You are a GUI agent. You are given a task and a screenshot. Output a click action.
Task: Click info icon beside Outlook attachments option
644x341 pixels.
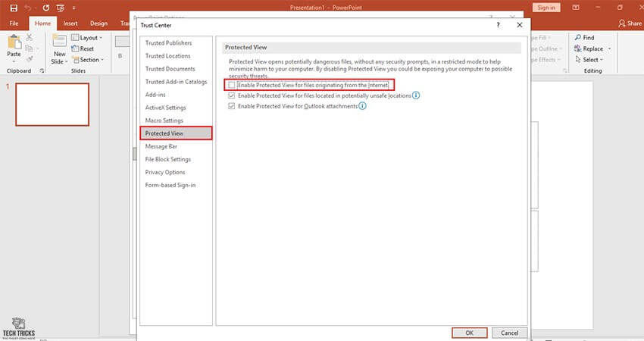tap(362, 106)
